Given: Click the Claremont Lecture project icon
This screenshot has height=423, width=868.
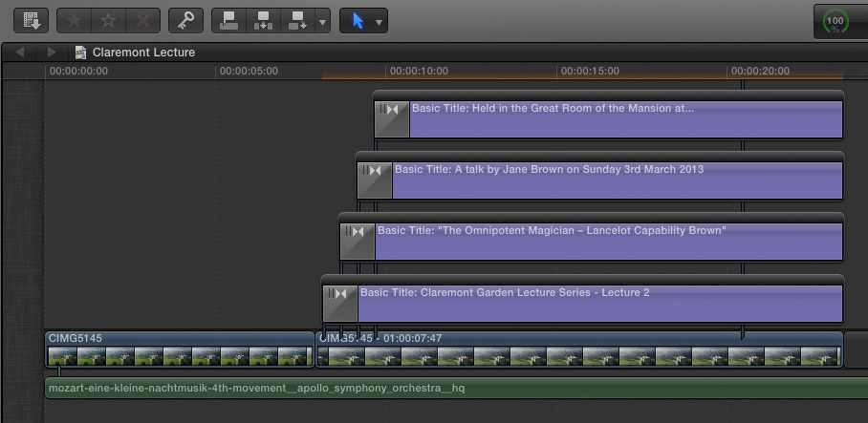Looking at the screenshot, I should coord(81,52).
